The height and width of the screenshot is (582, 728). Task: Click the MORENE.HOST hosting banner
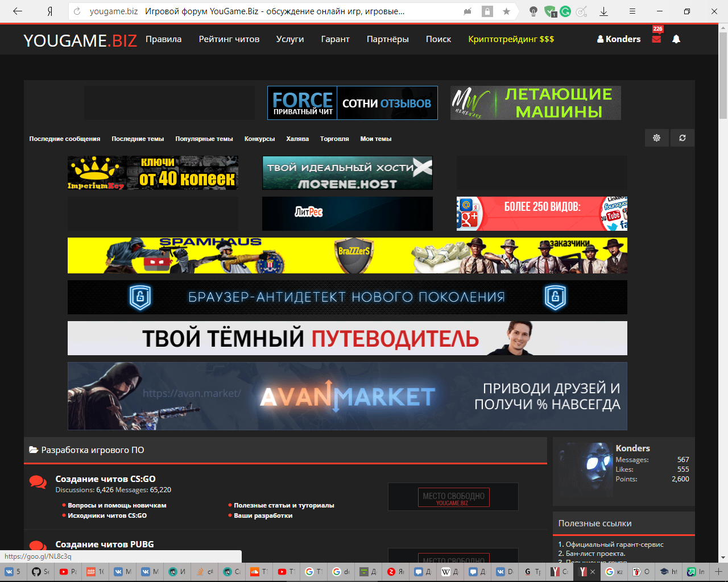tap(348, 173)
